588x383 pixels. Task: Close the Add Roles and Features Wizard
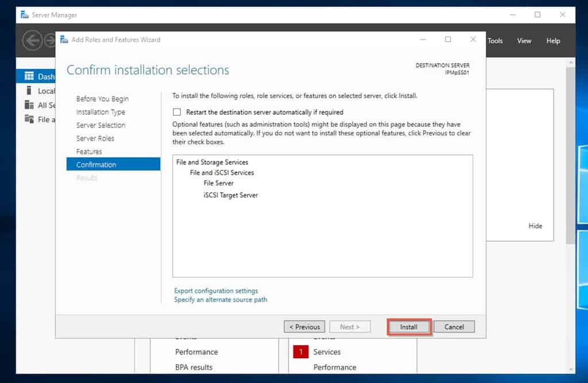(x=473, y=40)
